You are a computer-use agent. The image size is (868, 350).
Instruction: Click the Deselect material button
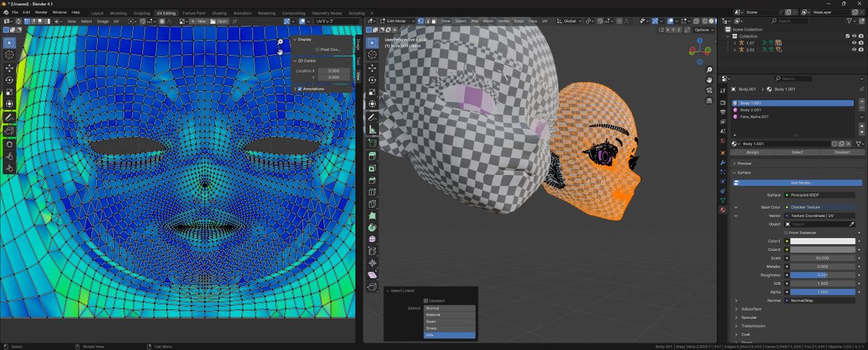click(x=842, y=153)
